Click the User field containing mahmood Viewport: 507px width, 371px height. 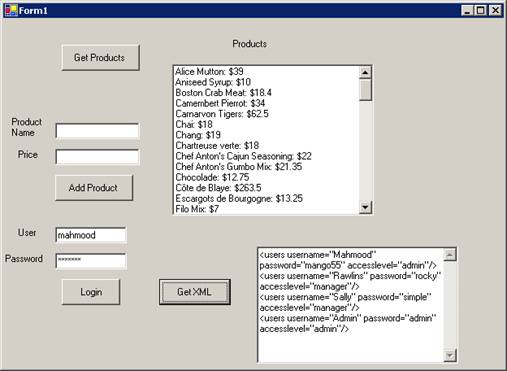(x=91, y=235)
